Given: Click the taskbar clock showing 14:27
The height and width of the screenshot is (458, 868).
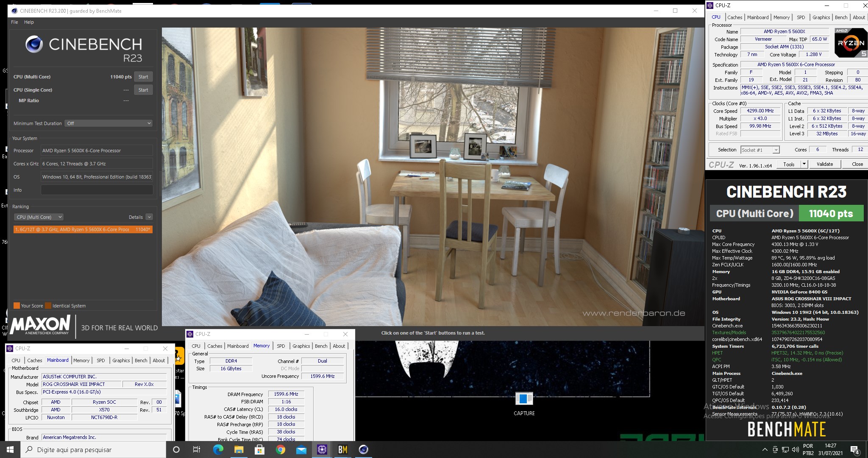Looking at the screenshot, I should (830, 450).
